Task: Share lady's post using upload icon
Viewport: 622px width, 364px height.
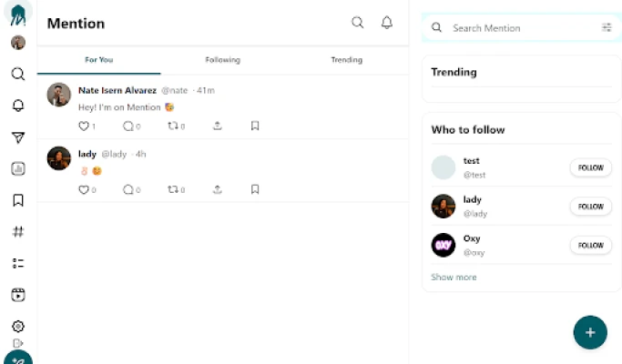Action: 218,189
